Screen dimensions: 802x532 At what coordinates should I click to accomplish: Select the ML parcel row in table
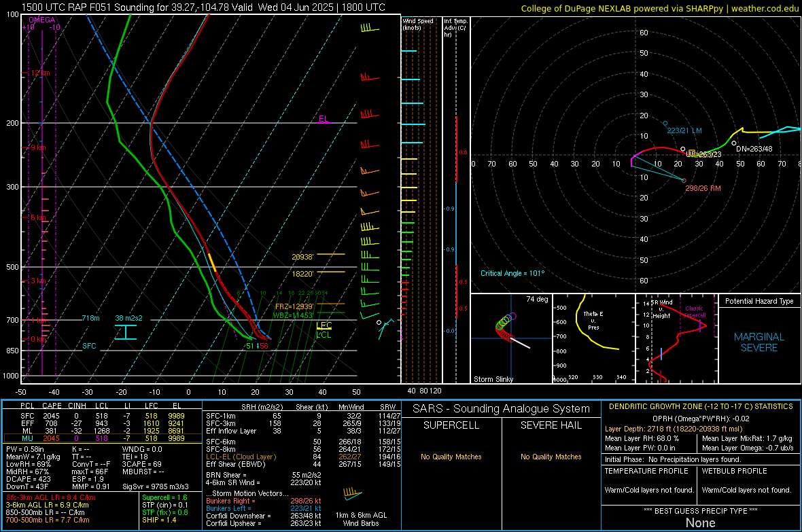tap(103, 431)
